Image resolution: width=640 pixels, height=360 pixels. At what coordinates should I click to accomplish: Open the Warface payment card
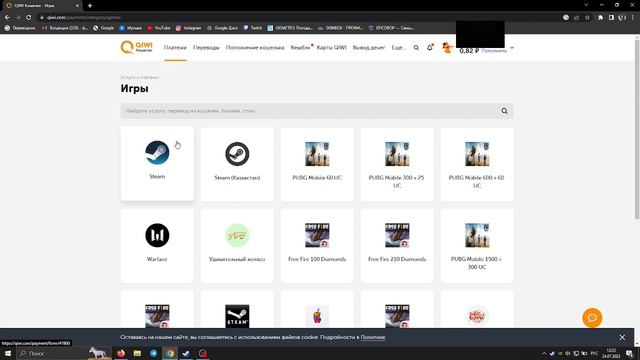point(157,246)
